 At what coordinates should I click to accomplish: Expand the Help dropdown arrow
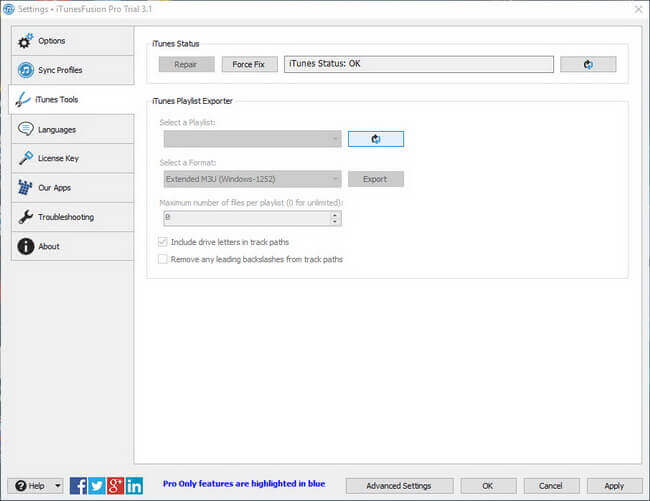[58, 486]
